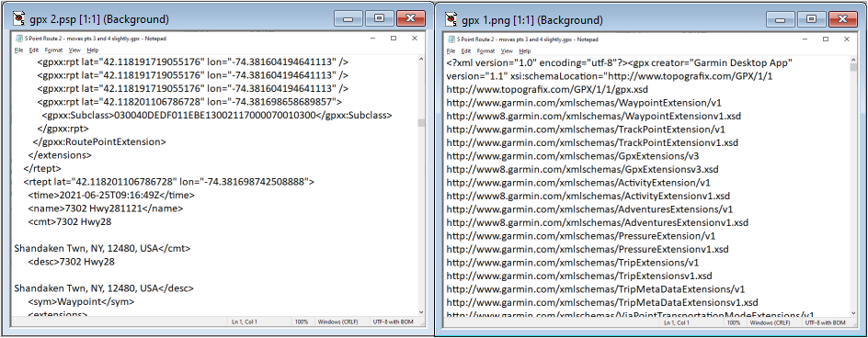Close the gpx 1.png image window

(842, 19)
